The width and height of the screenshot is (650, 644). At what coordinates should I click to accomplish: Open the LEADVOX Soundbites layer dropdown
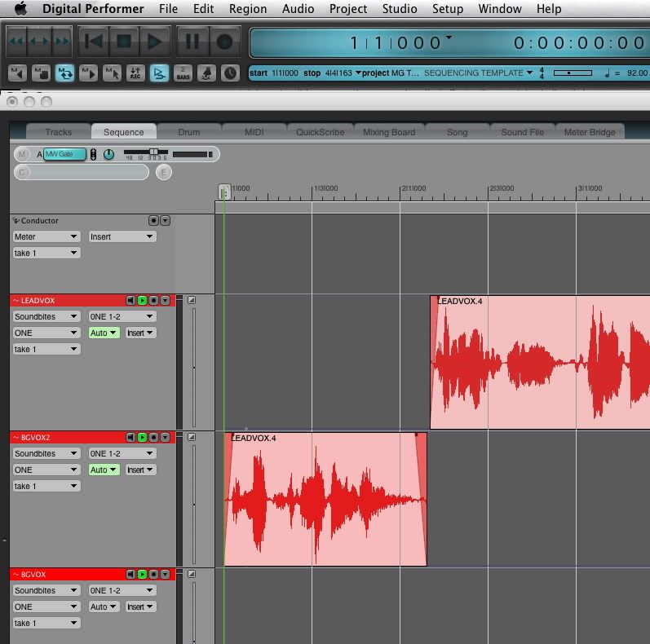tap(46, 316)
